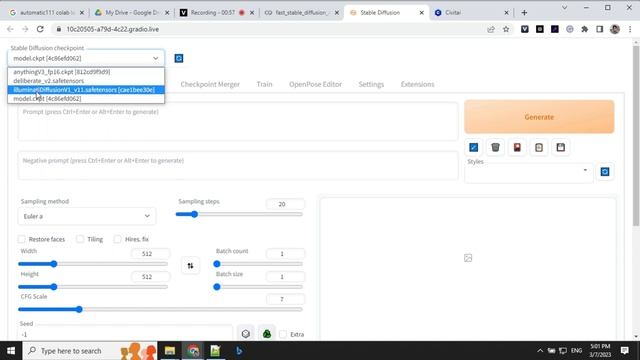
Task: Open the Chrome extensions puzzle icon
Action: tap(585, 29)
